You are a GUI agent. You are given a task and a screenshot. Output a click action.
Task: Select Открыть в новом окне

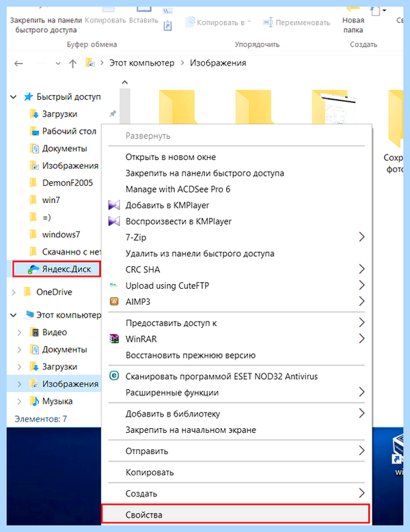171,157
